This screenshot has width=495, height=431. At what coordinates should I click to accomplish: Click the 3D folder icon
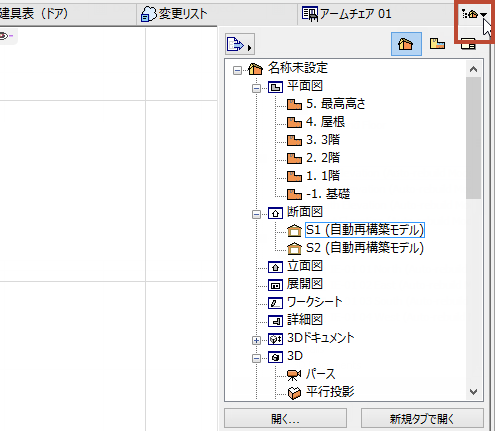tap(275, 357)
